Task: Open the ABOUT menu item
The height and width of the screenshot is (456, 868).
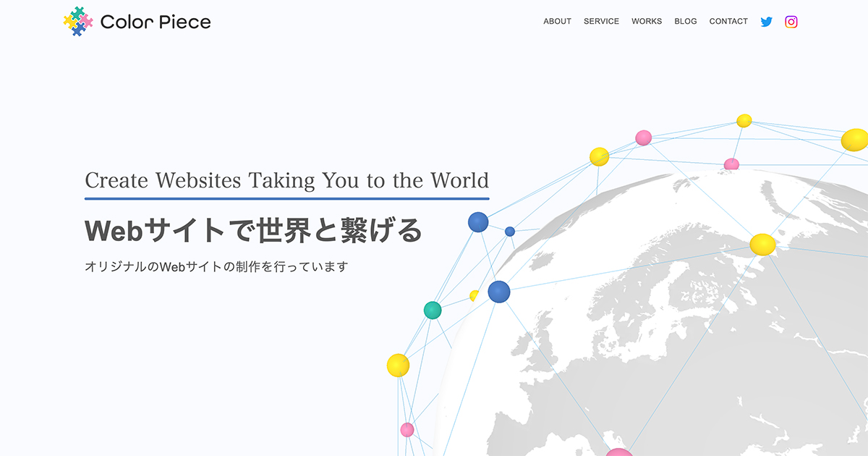Action: pyautogui.click(x=557, y=22)
